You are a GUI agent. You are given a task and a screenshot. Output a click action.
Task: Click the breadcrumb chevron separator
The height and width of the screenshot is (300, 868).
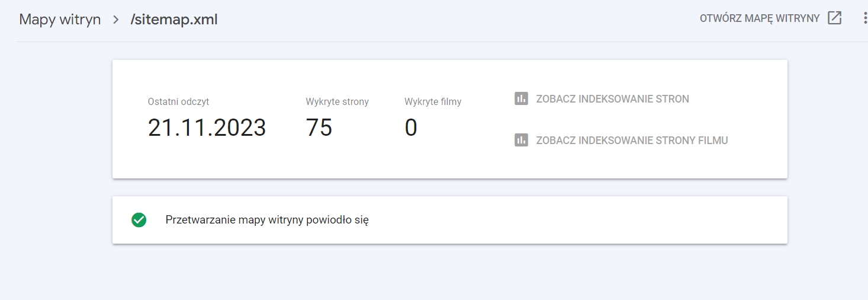tap(115, 19)
